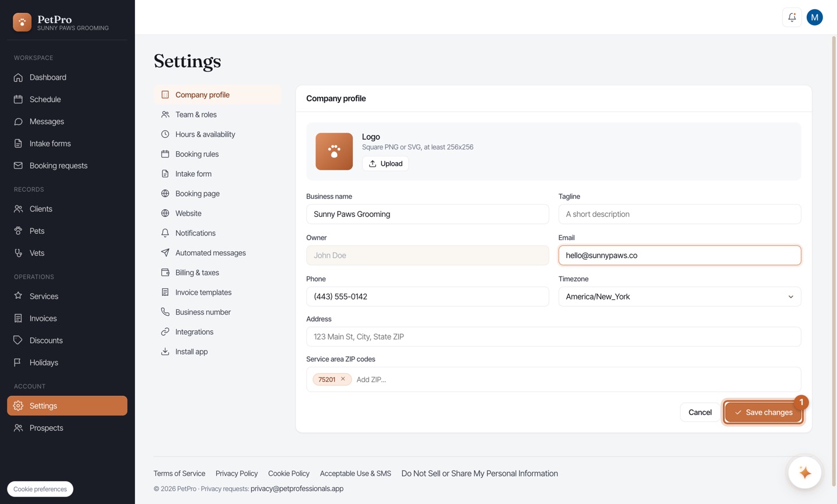
Task: Open Prospects in the sidebar
Action: (x=67, y=428)
